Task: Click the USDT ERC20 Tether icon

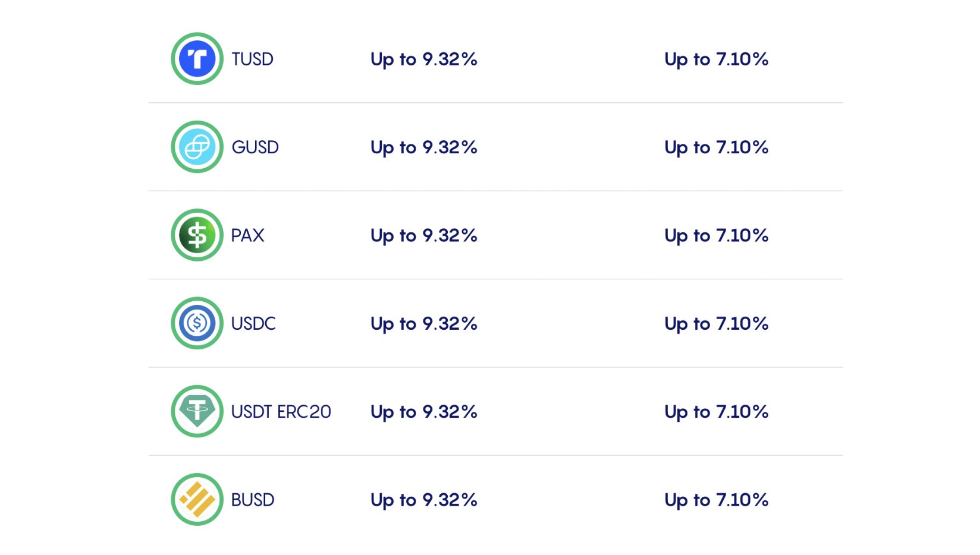Action: point(197,411)
